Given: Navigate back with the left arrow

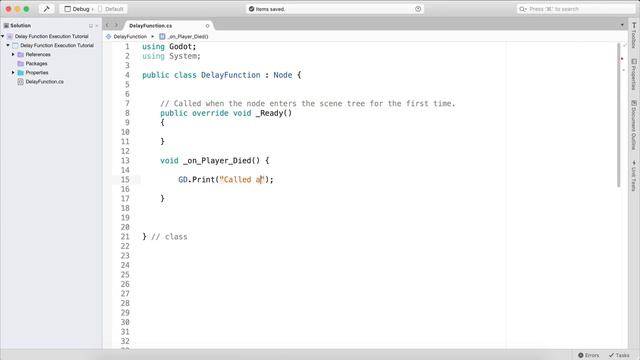Looking at the screenshot, I should click(107, 25).
